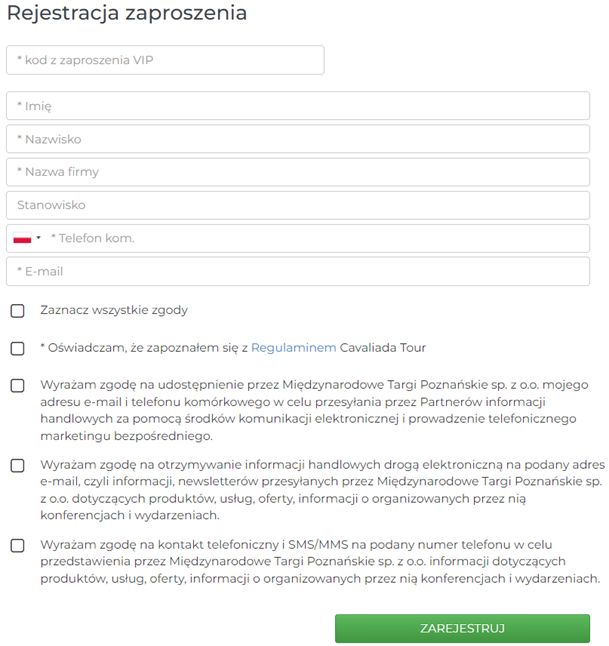Click the 'Zaznacz wszystkie zgody' label text
Screen dimensions: 609x646
click(114, 310)
